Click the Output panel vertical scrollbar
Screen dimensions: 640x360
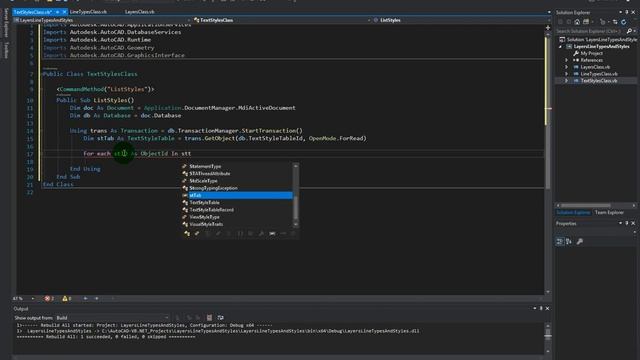coord(548,337)
